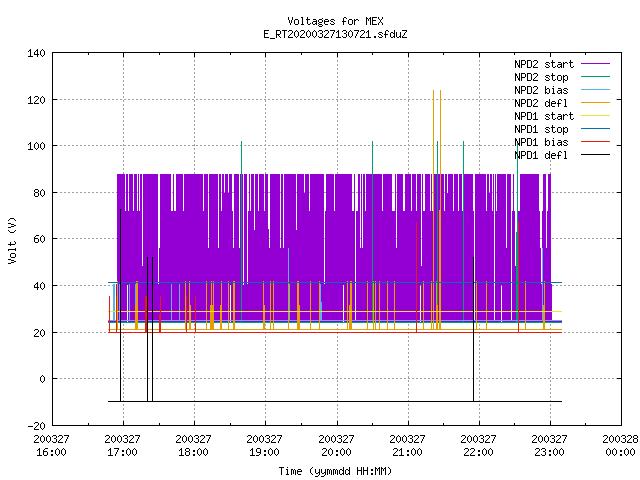
Task: Click the orange NPD2 defl legend line
Action: [x=596, y=102]
